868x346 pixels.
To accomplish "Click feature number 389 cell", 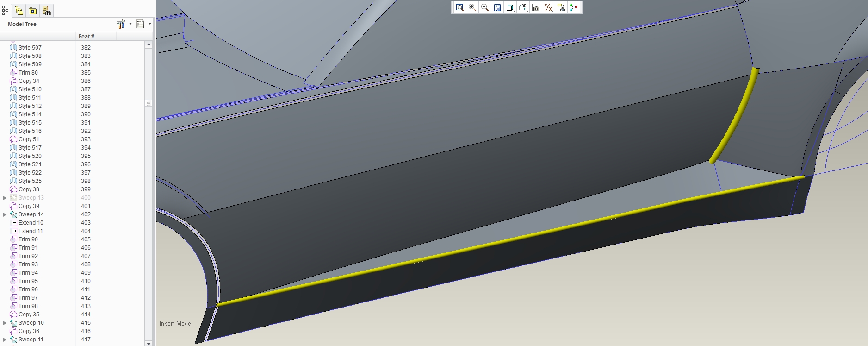I will pyautogui.click(x=86, y=106).
